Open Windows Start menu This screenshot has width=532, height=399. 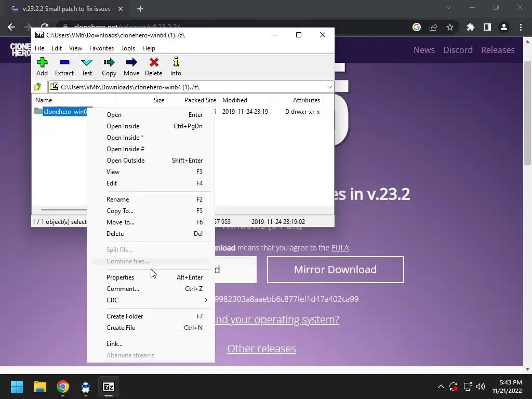point(17,387)
